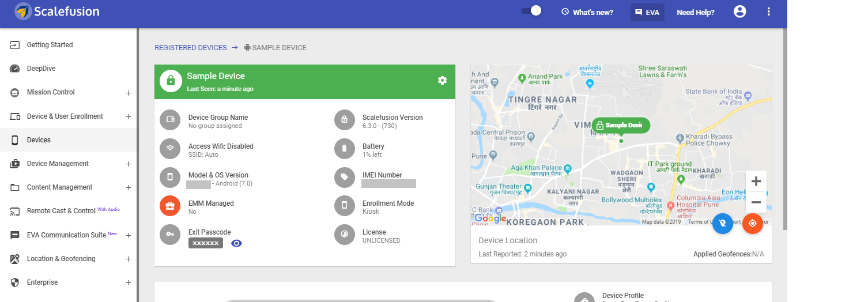868x302 pixels.
Task: Open EVA Communication Suite item
Action: [x=66, y=235]
